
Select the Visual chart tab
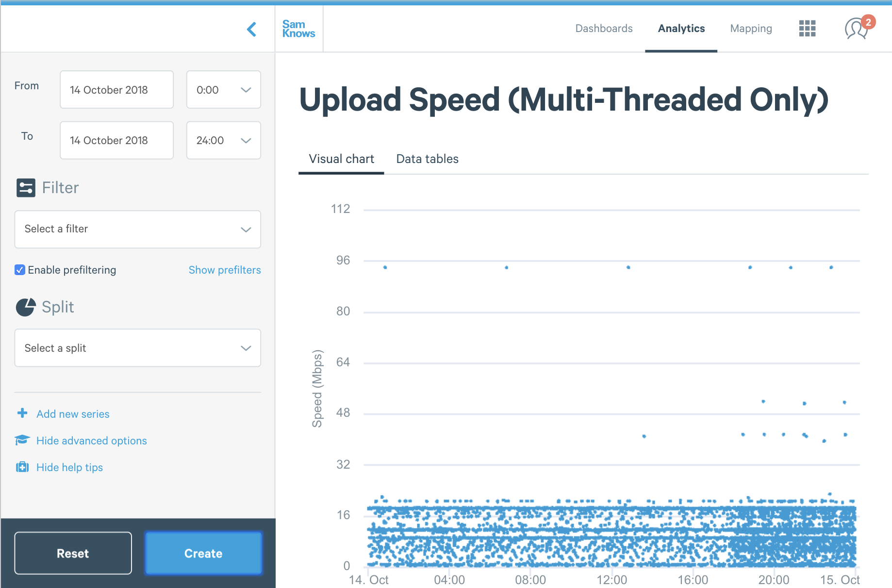(341, 159)
